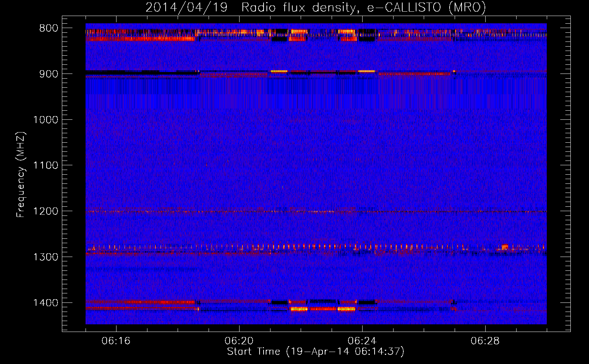Click the 06:20 time tick label
The height and width of the screenshot is (364, 589).
(x=239, y=341)
